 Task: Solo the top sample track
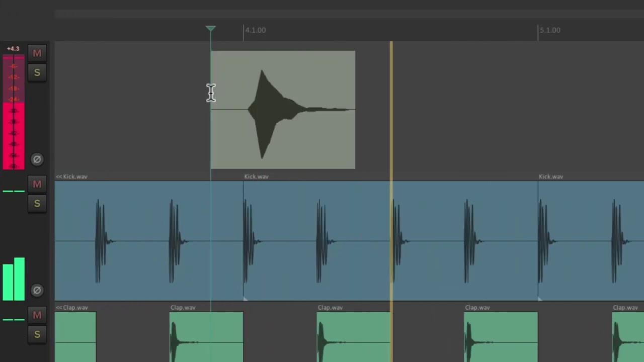tap(37, 73)
